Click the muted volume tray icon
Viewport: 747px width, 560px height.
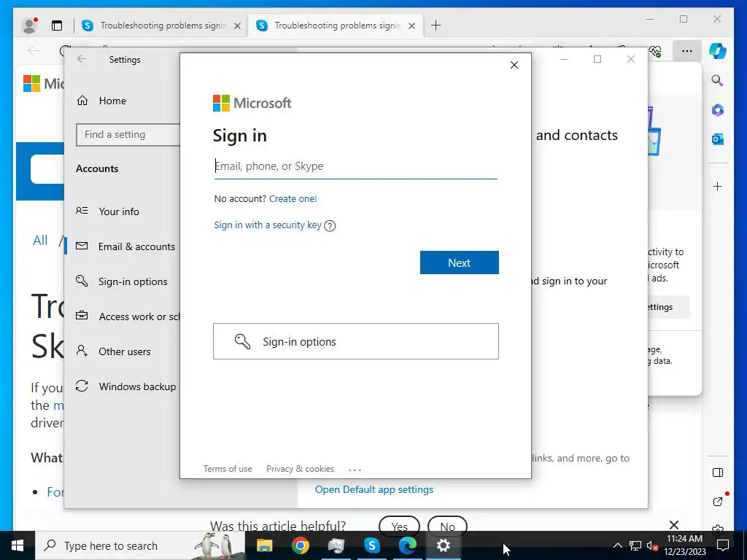pos(652,545)
